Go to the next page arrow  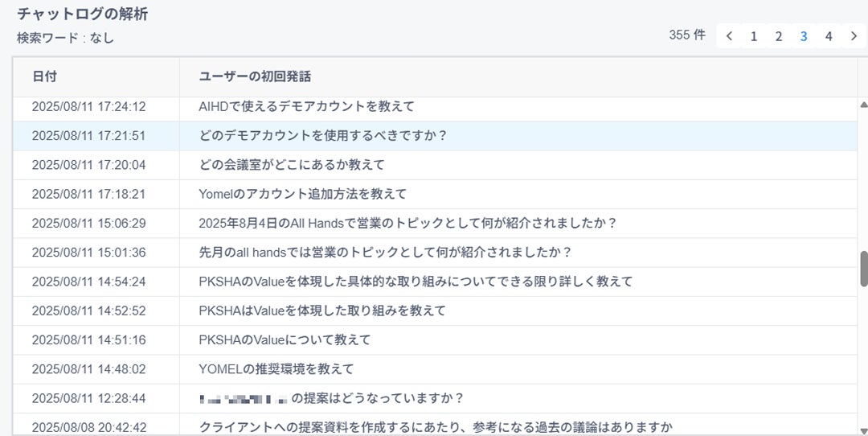[x=854, y=36]
